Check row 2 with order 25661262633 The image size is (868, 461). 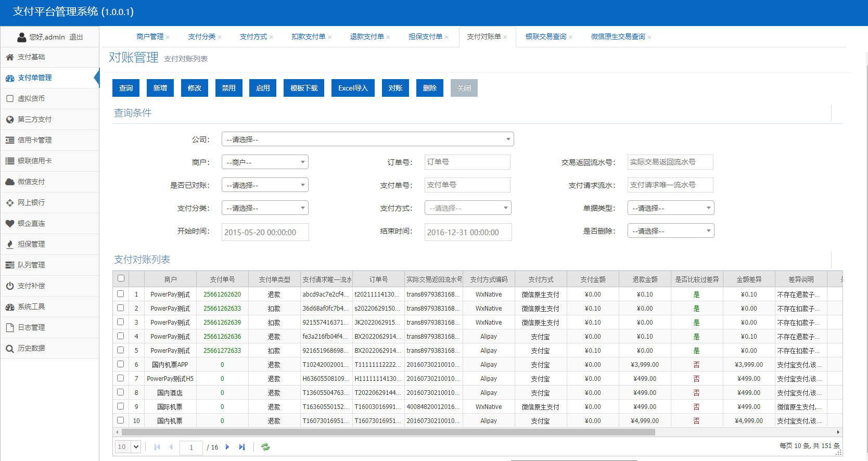(121, 308)
